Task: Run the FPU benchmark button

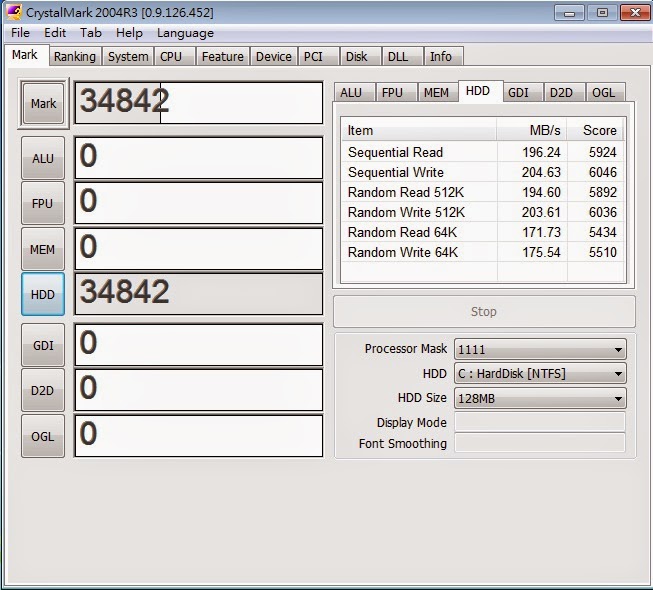Action: [x=43, y=203]
